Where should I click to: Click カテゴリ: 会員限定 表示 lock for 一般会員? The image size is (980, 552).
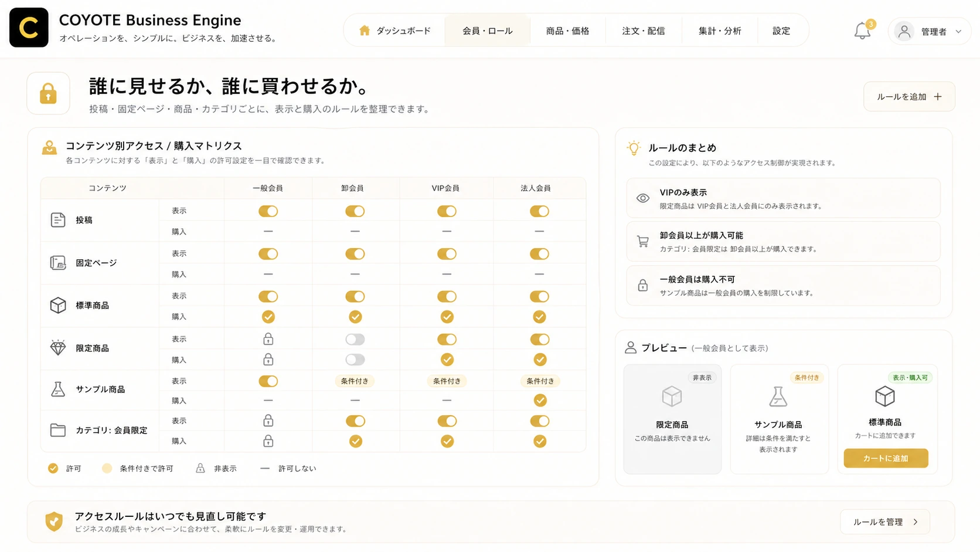[x=268, y=421]
